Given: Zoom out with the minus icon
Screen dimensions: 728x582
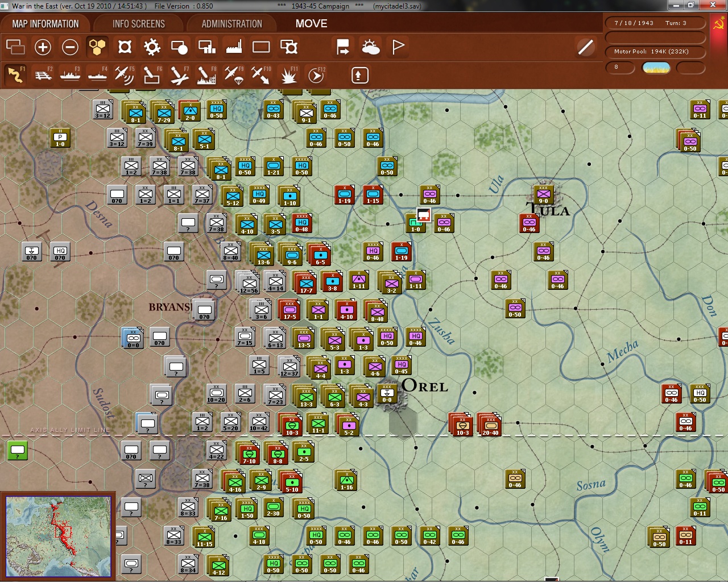Looking at the screenshot, I should coord(70,47).
